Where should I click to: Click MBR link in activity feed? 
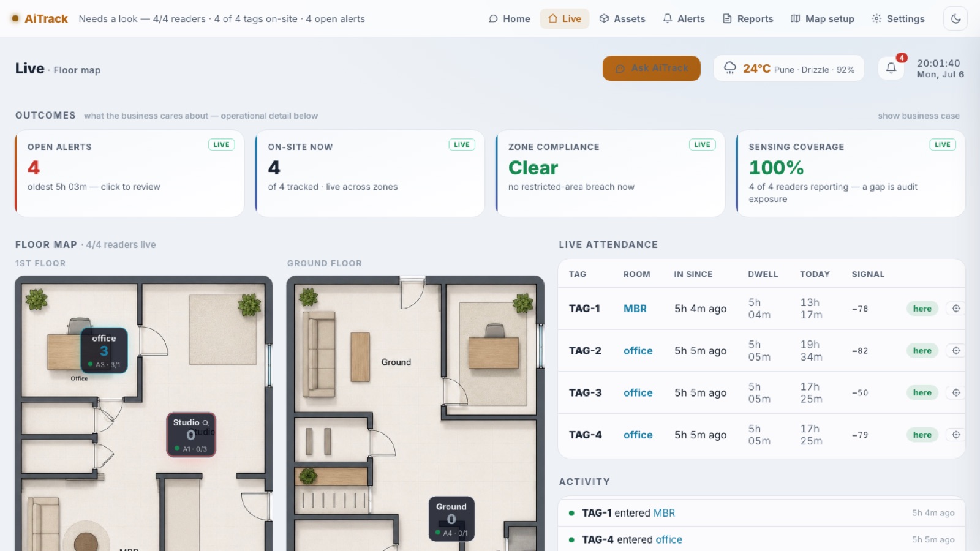click(664, 513)
